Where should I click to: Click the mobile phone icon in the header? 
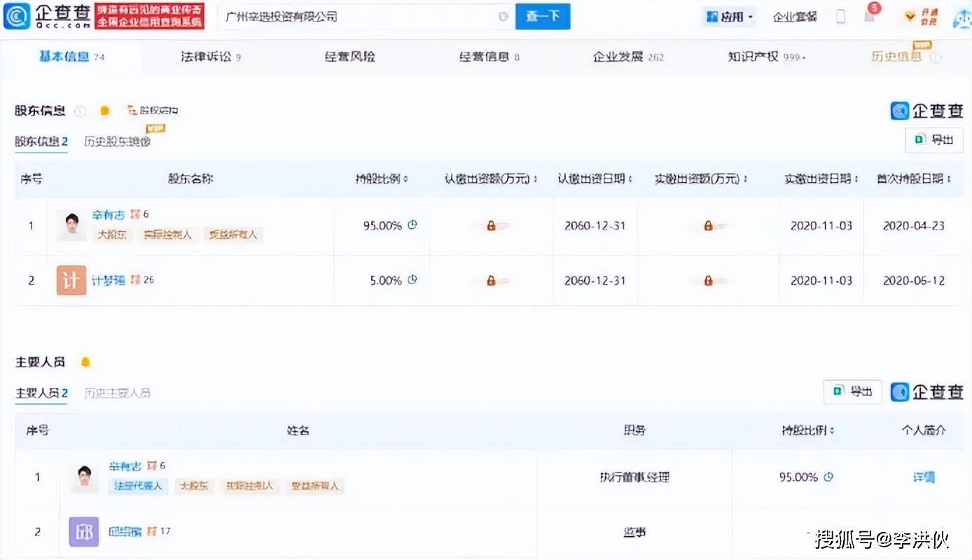click(841, 17)
